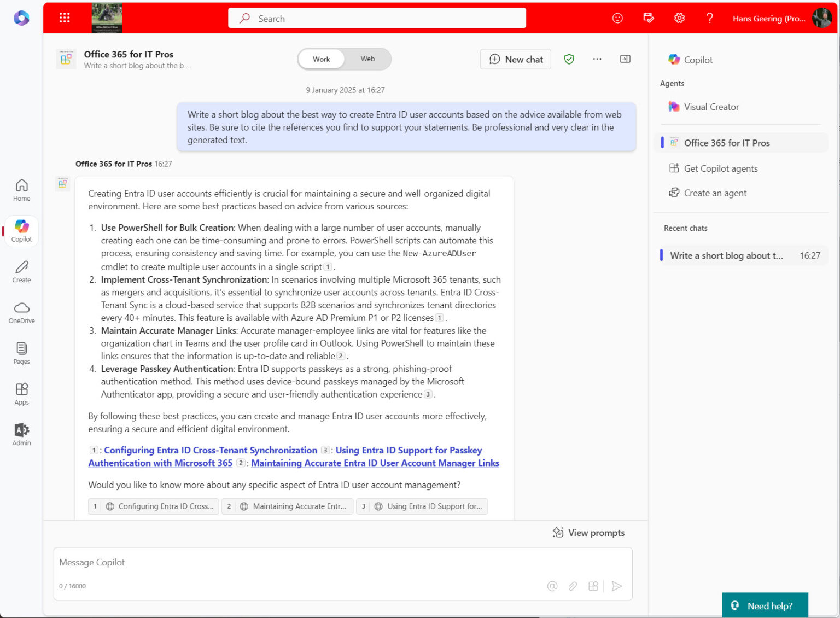Viewport: 840px width, 618px height.
Task: Click the feedback smiley icon
Action: [x=617, y=18]
